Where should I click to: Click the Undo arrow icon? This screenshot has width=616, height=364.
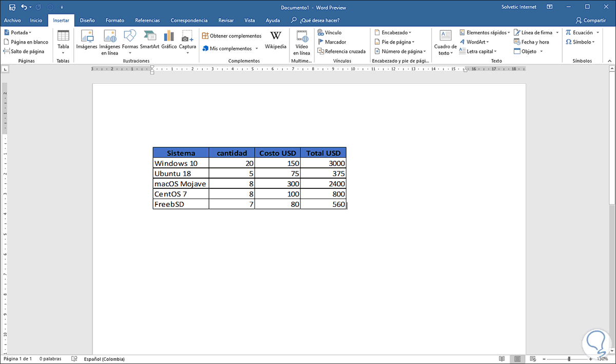pyautogui.click(x=24, y=8)
